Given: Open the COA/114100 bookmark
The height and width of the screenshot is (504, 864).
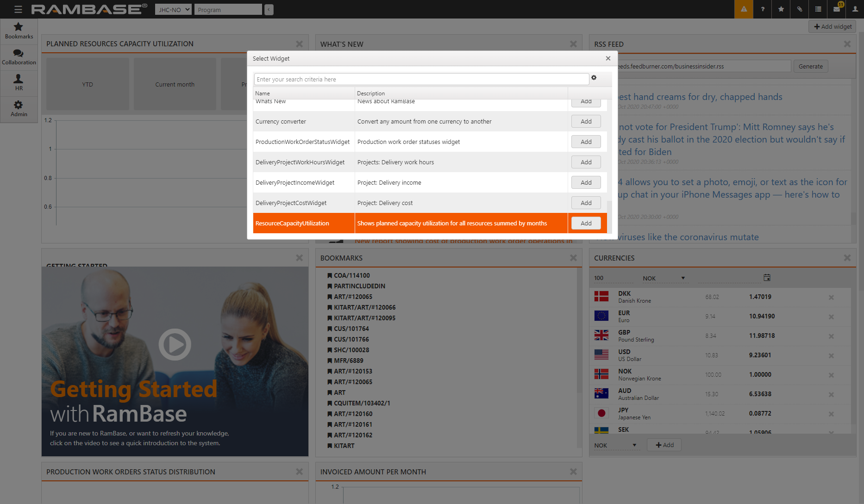Looking at the screenshot, I should (351, 275).
